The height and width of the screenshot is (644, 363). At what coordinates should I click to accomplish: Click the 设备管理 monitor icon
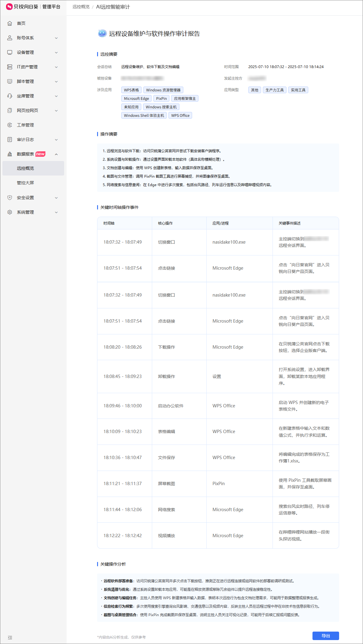(10, 52)
